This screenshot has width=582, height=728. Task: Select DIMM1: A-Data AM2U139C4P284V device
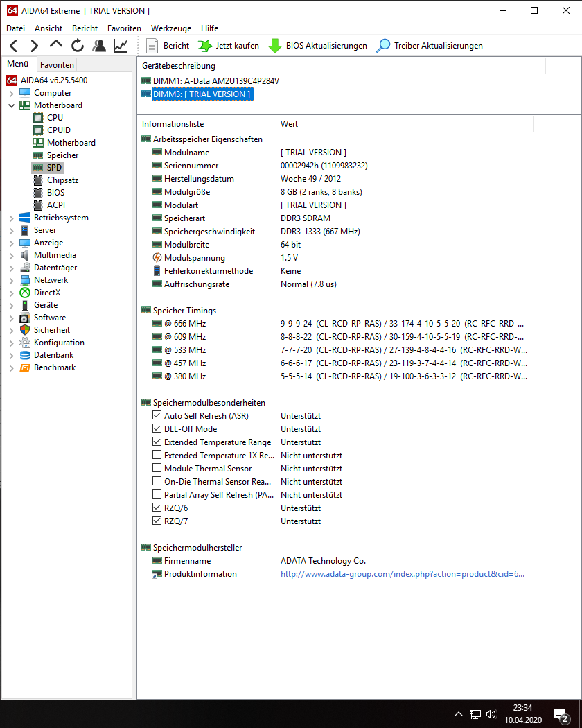215,81
